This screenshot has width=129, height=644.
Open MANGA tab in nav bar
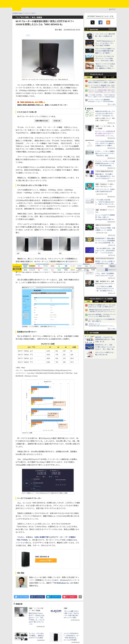[x=73, y=270]
